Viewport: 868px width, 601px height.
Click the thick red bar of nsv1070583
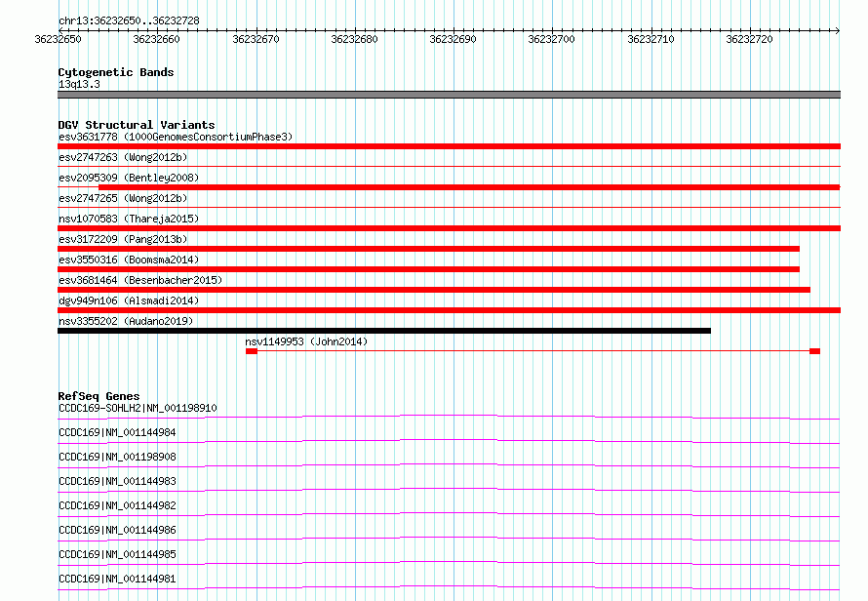pyautogui.click(x=449, y=228)
